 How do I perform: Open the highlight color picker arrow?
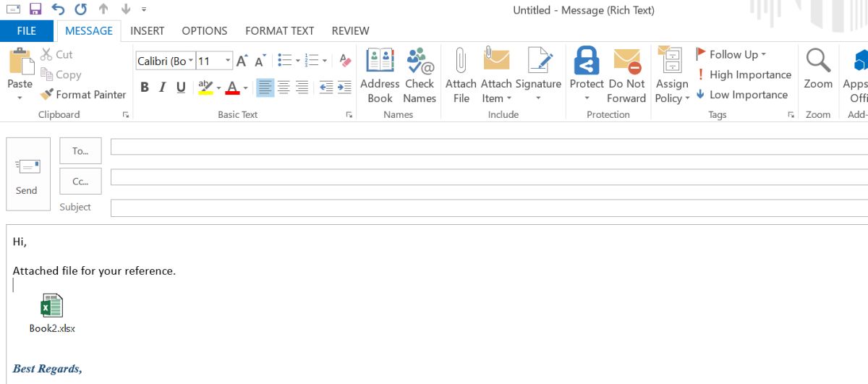[x=218, y=88]
